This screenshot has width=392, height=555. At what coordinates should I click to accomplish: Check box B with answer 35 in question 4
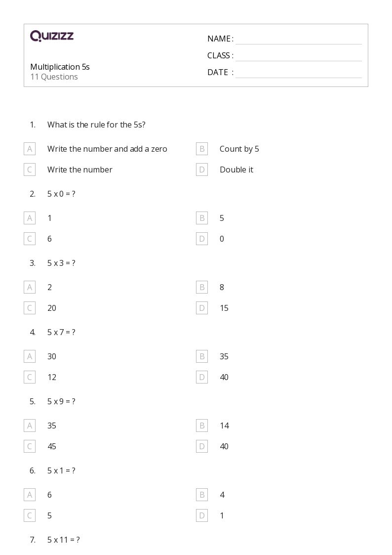(x=202, y=356)
